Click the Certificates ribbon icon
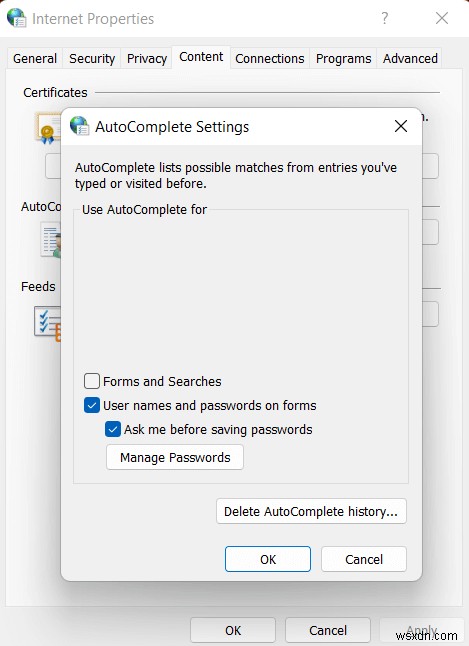469x646 pixels. [48, 129]
